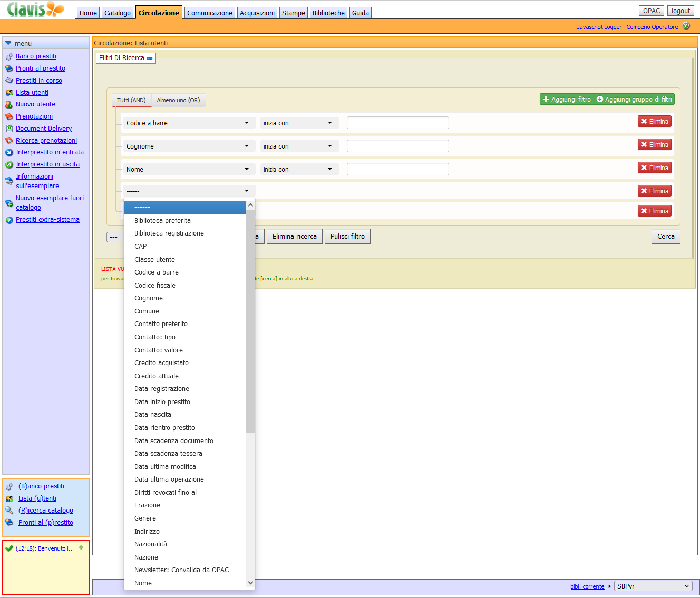Image resolution: width=700 pixels, height=598 pixels.
Task: Collapse the Filtri Di Ricerca panel
Action: [150, 58]
